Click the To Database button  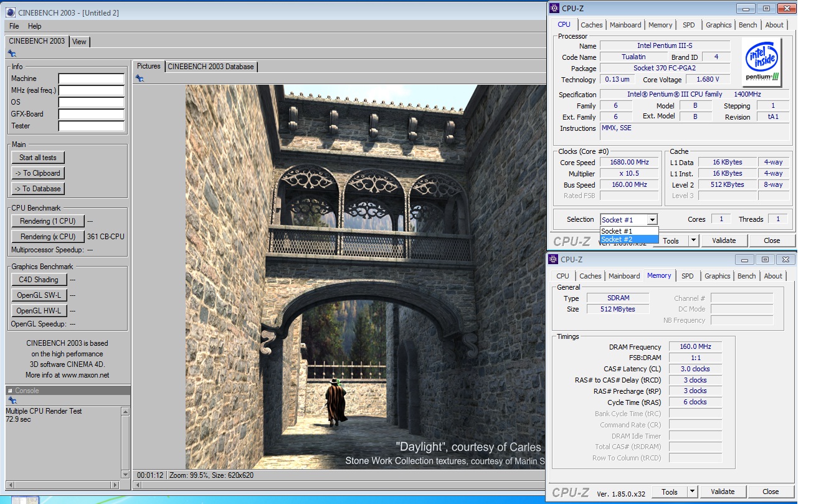(x=38, y=189)
